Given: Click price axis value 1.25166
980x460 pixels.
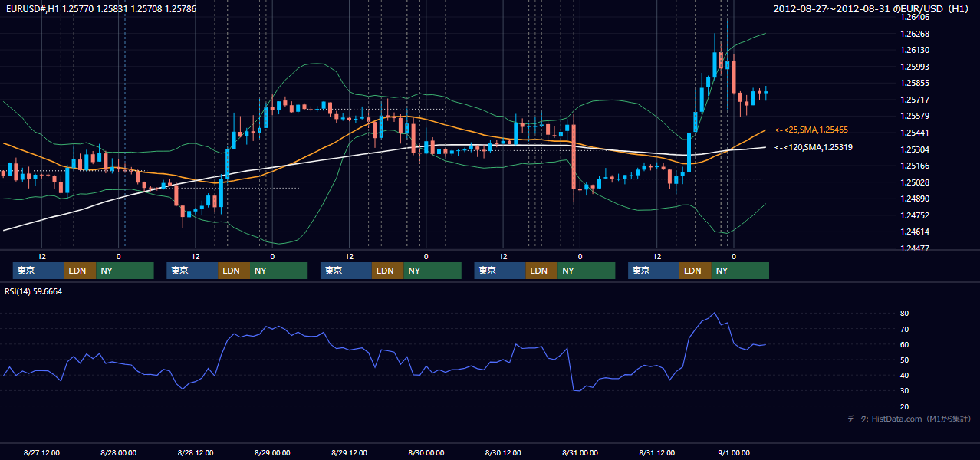Looking at the screenshot, I should coord(914,166).
